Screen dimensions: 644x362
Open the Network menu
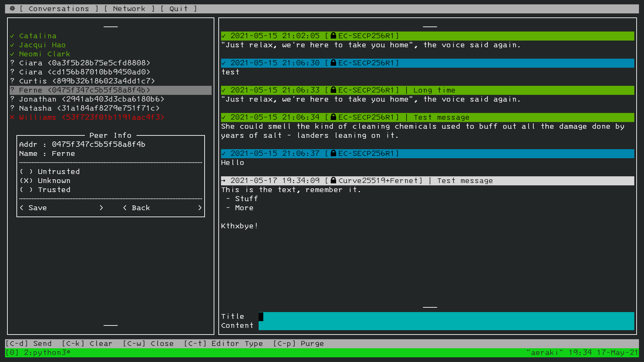[129, 9]
